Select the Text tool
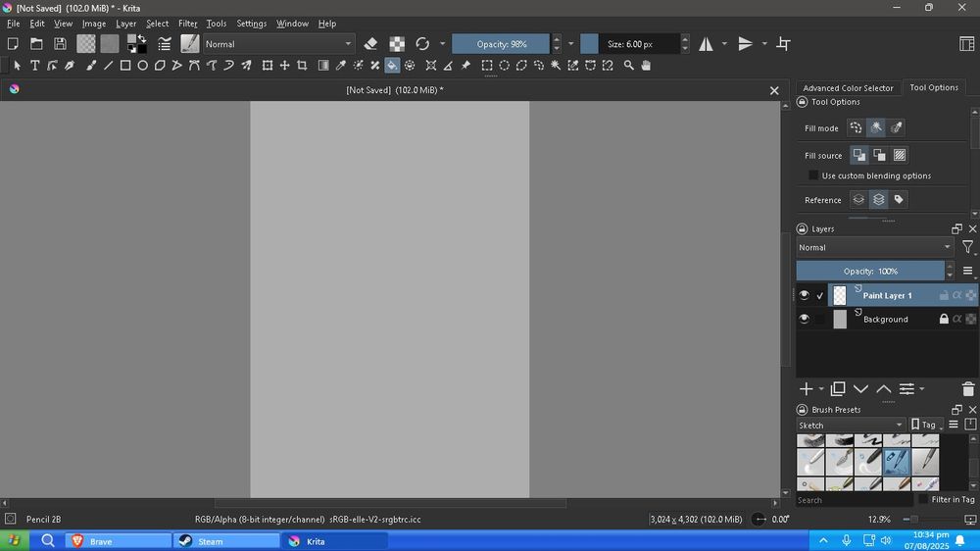Screen dimensions: 980x551 point(35,65)
